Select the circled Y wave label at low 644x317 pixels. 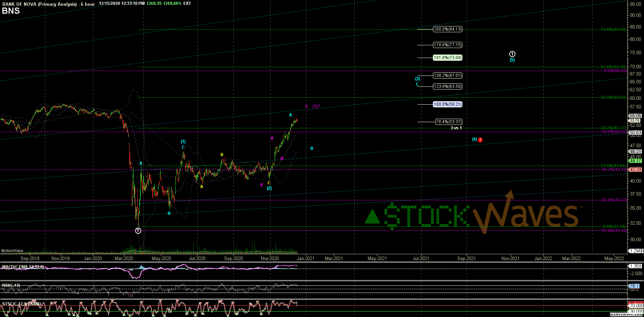138,231
